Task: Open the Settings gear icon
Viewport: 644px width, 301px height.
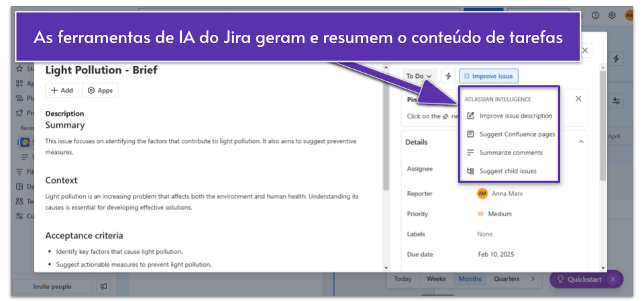Action: (x=612, y=15)
